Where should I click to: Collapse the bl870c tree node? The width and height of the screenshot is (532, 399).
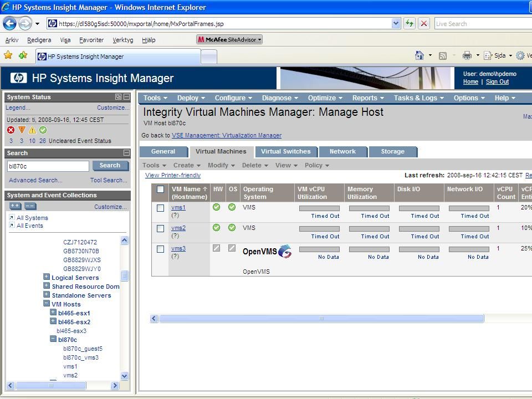[x=53, y=339]
